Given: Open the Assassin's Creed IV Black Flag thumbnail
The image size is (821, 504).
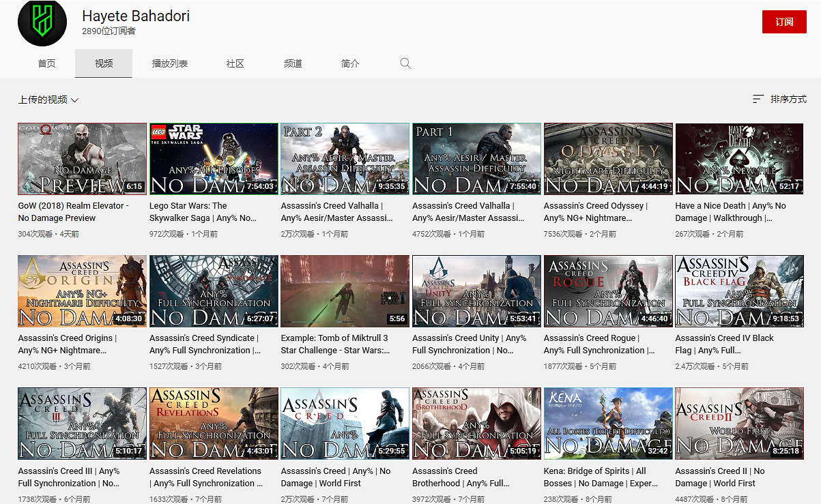Looking at the screenshot, I should [x=739, y=291].
